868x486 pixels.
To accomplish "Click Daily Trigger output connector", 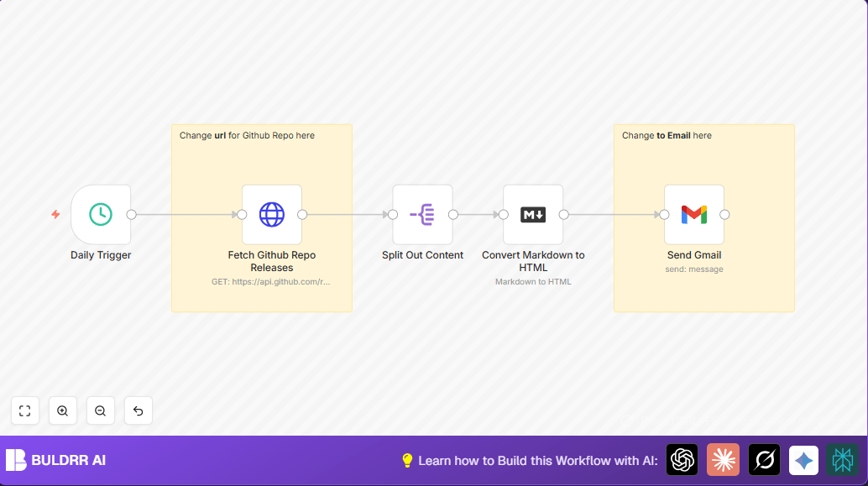I will click(x=131, y=215).
